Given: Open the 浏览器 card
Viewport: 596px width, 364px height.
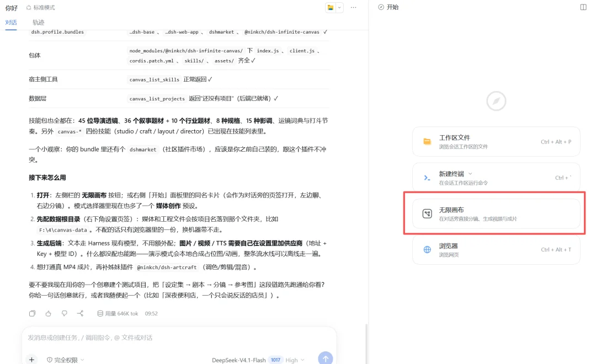Looking at the screenshot, I should pyautogui.click(x=496, y=250).
